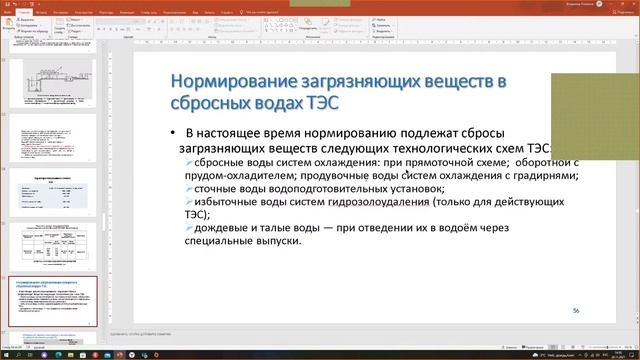
Task: Open Arrange (Упорядочить) options
Action: [x=308, y=24]
